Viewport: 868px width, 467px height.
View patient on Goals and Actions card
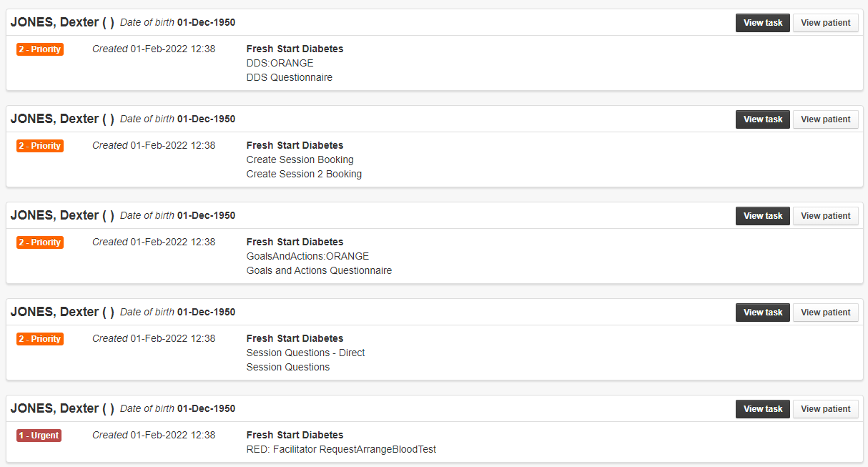[x=826, y=216]
